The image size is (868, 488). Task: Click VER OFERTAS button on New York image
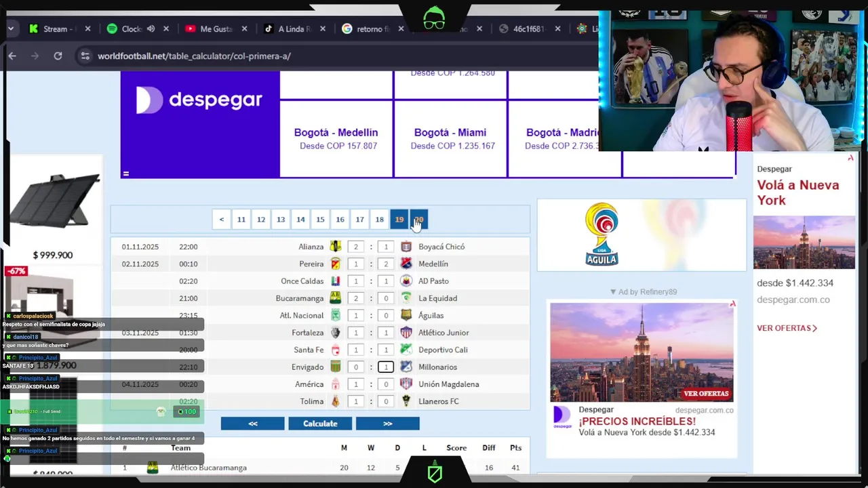pyautogui.click(x=706, y=393)
